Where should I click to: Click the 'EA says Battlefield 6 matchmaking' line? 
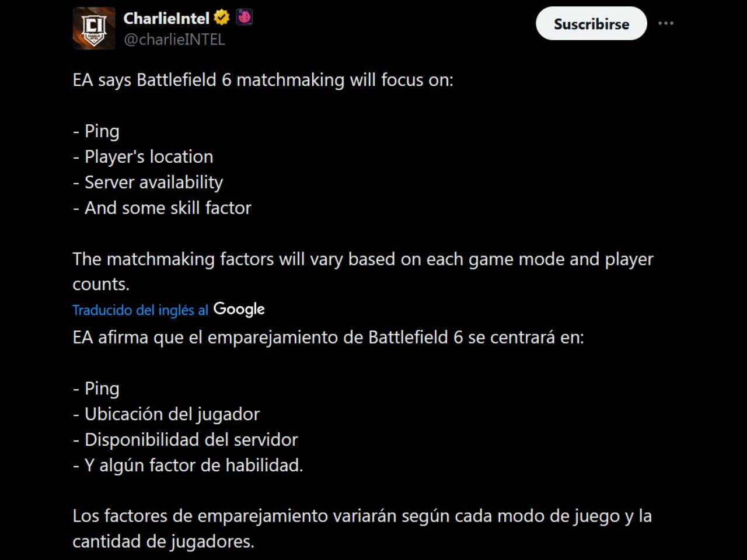point(263,80)
